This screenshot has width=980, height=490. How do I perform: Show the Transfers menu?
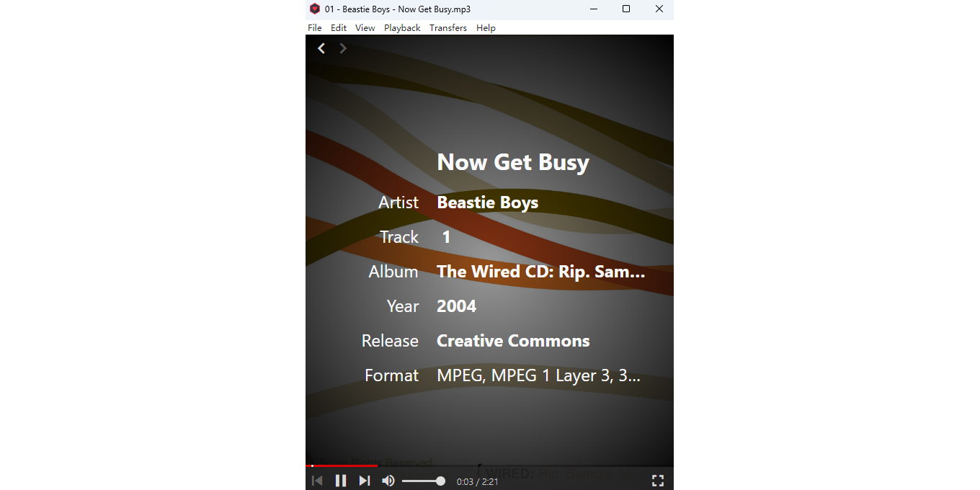pyautogui.click(x=448, y=28)
